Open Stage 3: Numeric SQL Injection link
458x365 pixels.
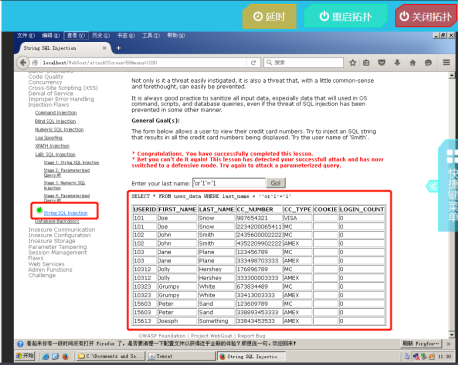64,185
